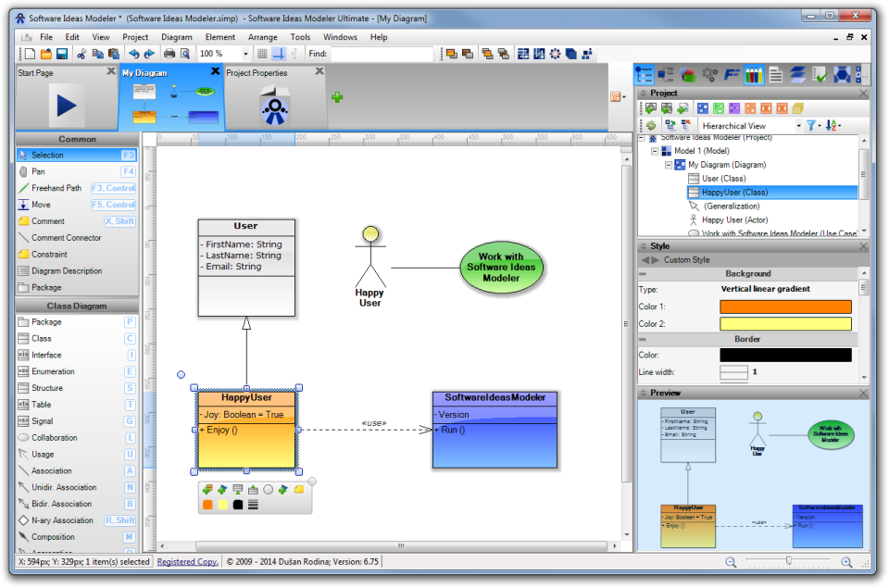This screenshot has height=588, width=889.
Task: Select the Diagram Description tool
Action: 77,271
